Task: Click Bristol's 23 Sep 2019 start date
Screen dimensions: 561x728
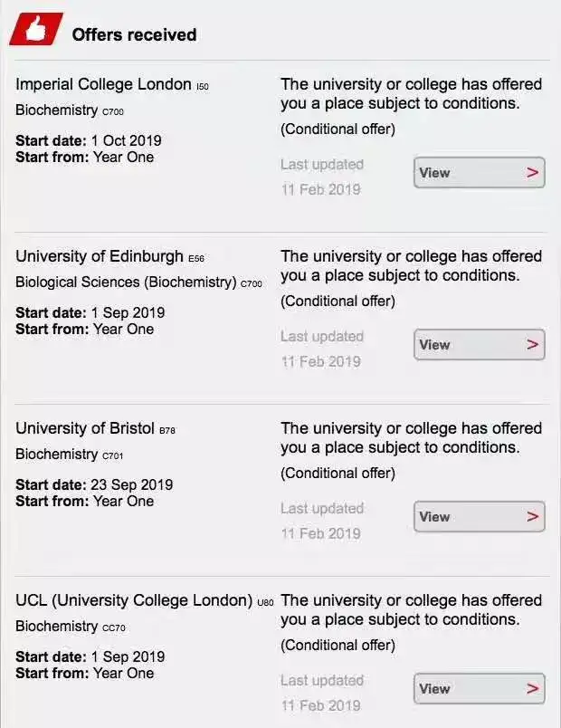Action: (131, 484)
